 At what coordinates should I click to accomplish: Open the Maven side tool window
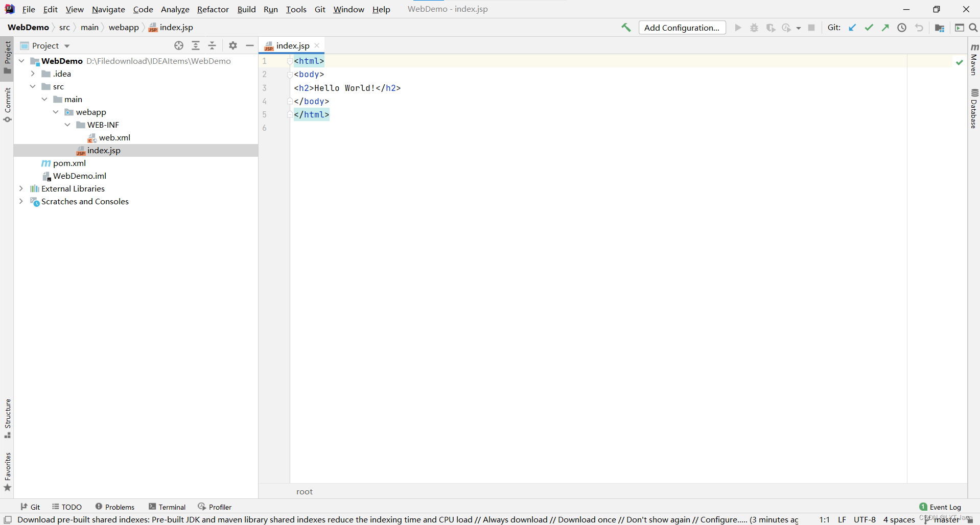[x=974, y=59]
